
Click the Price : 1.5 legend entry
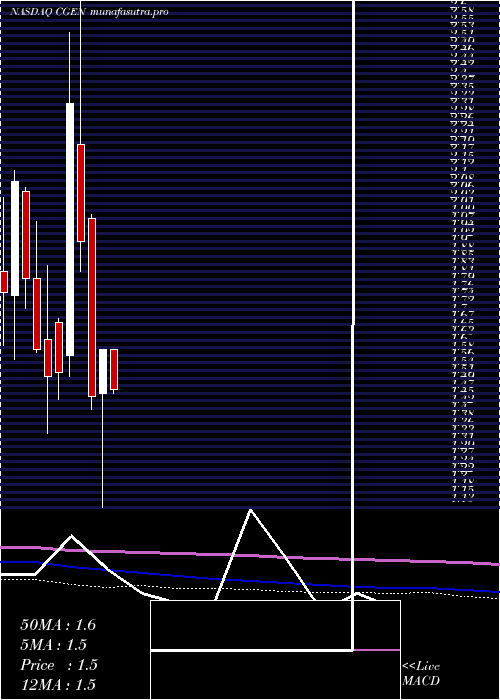coord(59,665)
